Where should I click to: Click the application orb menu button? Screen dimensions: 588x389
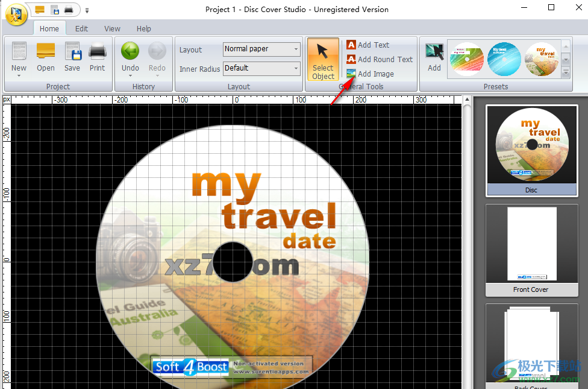point(16,14)
